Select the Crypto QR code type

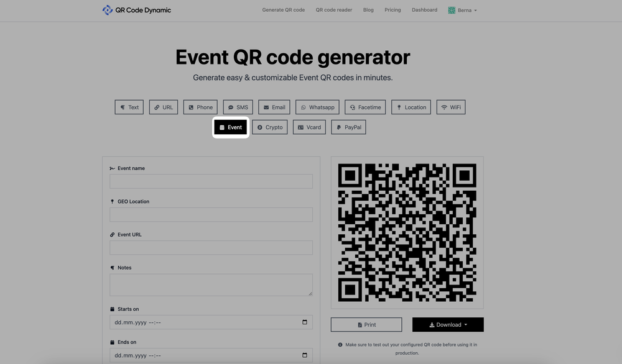[269, 127]
